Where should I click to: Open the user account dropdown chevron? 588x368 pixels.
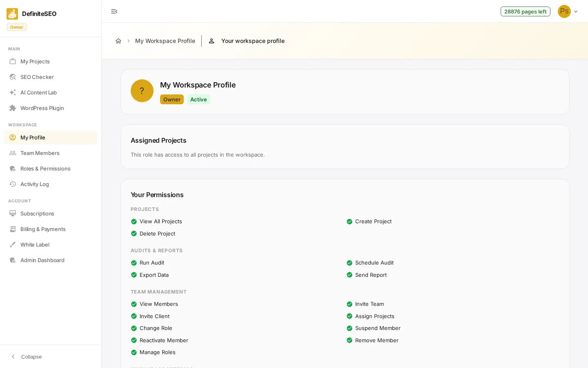pyautogui.click(x=576, y=11)
